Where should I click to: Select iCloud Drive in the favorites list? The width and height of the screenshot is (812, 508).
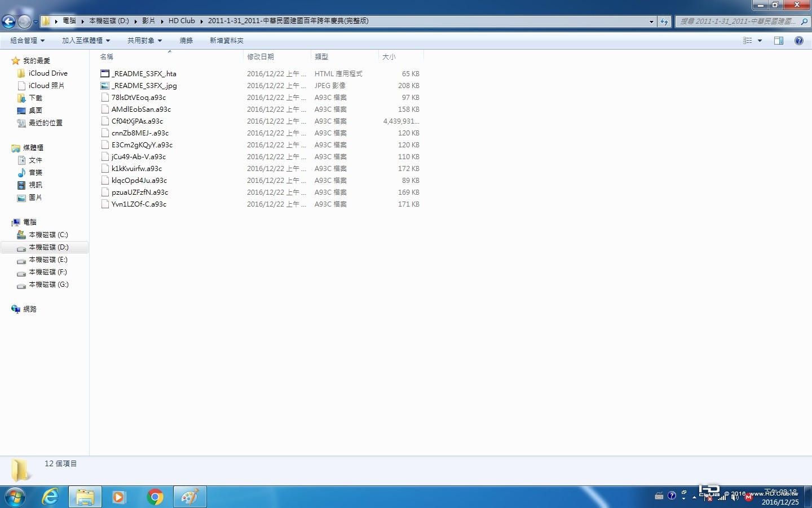click(x=48, y=73)
